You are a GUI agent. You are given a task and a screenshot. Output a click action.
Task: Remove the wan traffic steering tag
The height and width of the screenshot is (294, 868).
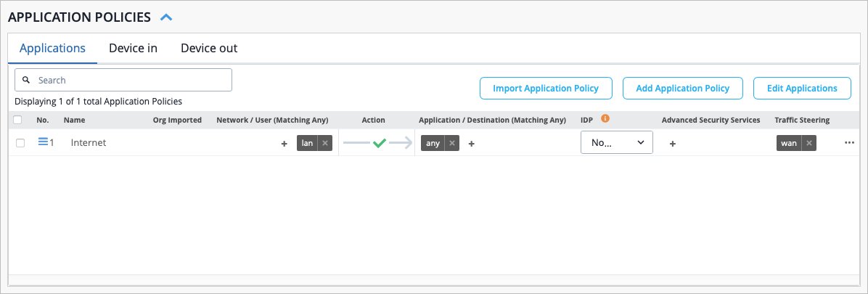point(809,143)
